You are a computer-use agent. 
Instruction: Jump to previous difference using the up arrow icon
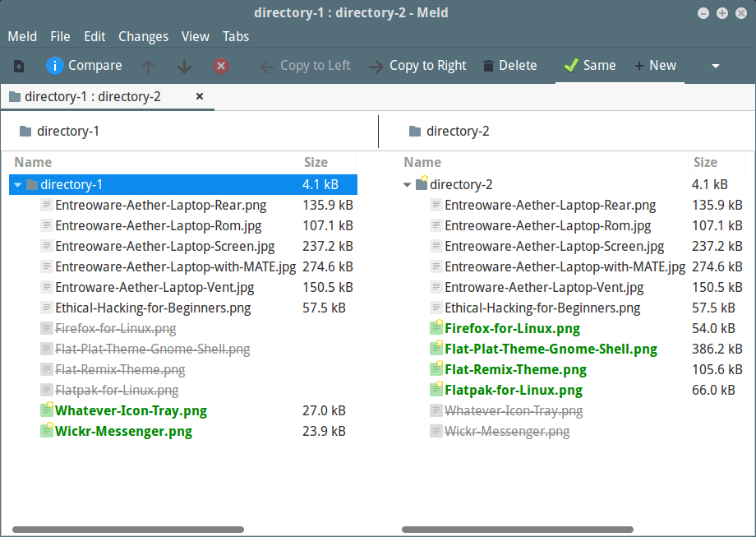click(147, 65)
